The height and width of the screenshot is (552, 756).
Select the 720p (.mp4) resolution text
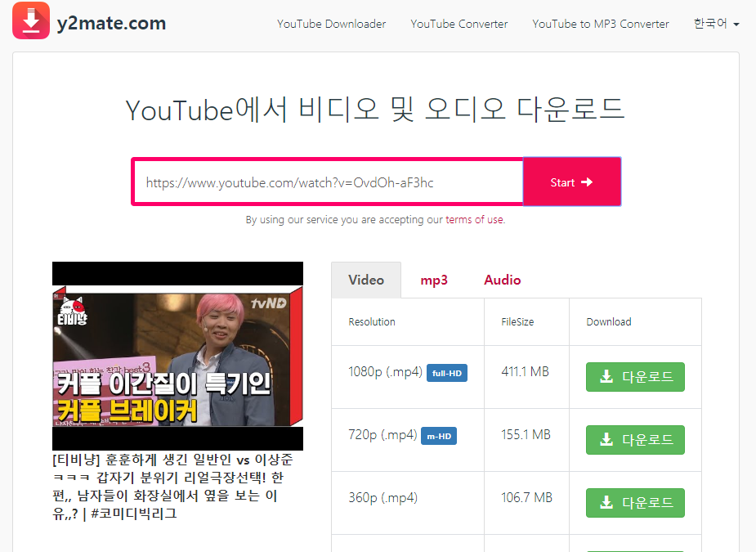tap(382, 435)
